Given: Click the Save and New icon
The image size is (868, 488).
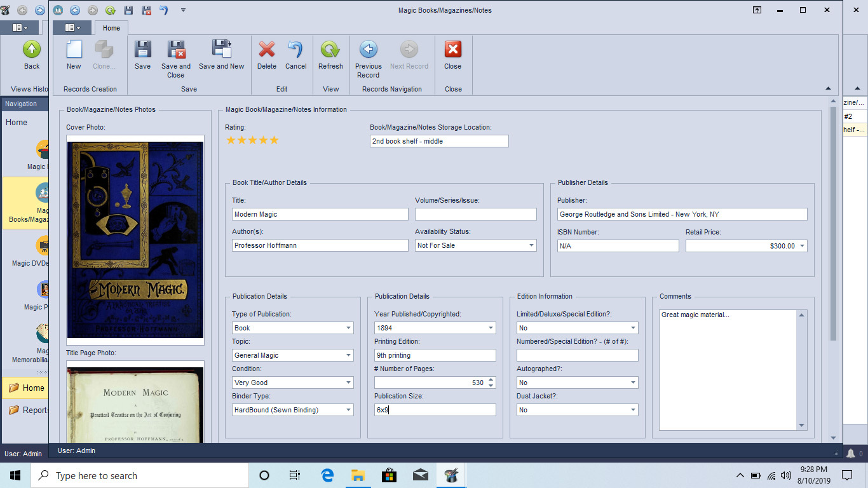Looking at the screenshot, I should tap(221, 50).
